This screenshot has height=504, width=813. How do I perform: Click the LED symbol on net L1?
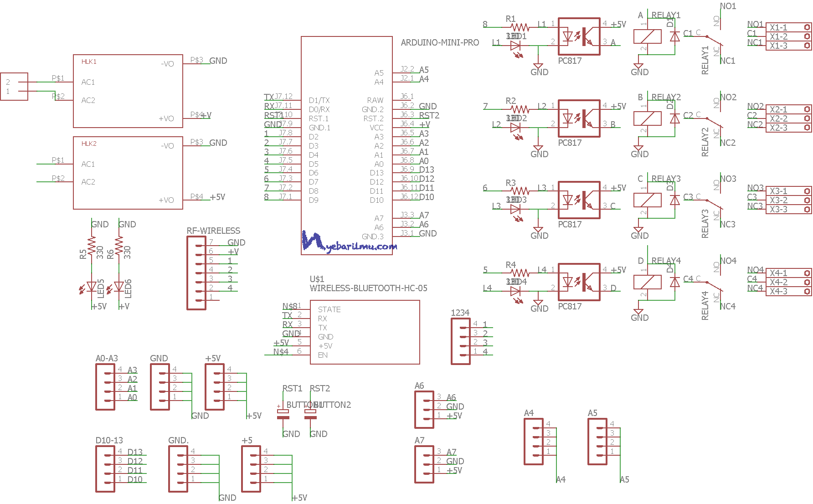click(x=516, y=48)
